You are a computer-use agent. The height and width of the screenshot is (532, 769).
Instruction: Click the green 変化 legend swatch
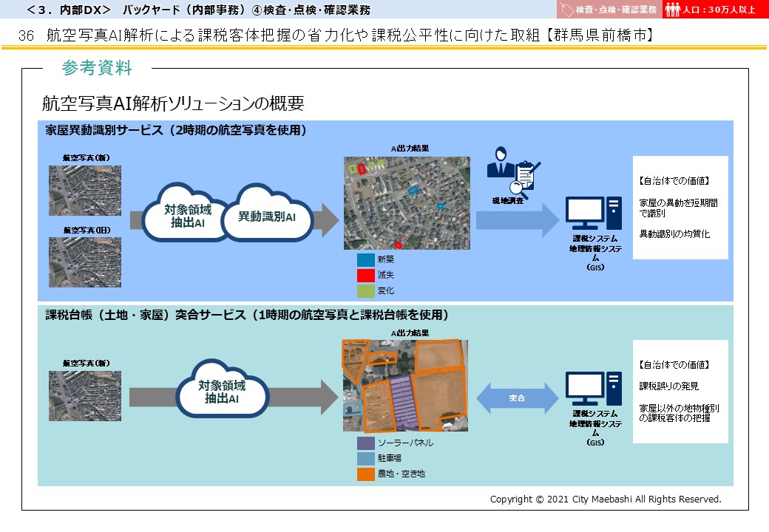[366, 291]
